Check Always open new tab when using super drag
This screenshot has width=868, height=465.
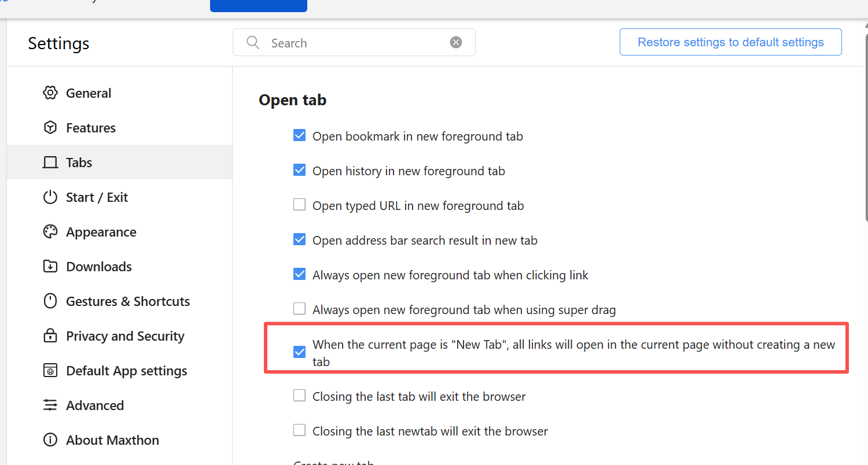(299, 309)
